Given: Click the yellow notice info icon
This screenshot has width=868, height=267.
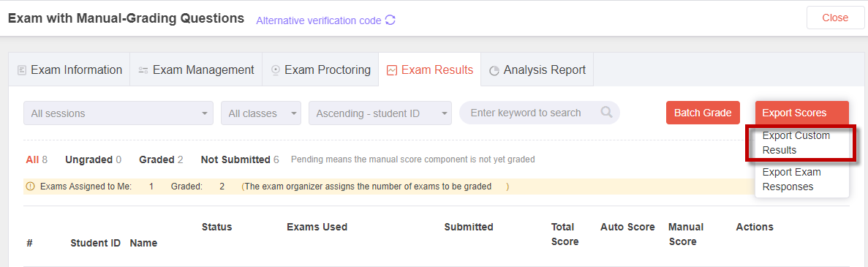Looking at the screenshot, I should click(x=30, y=187).
